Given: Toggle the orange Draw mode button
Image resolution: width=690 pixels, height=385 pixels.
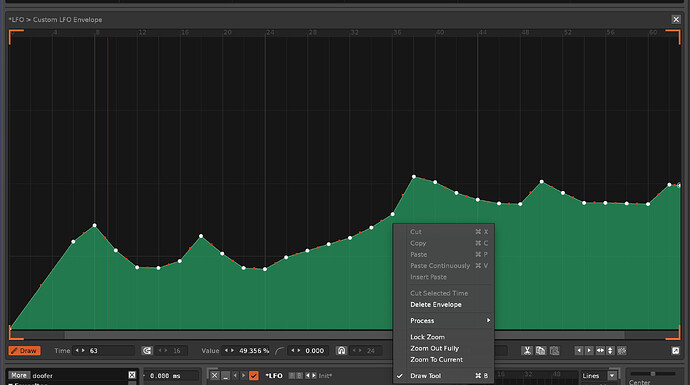Looking at the screenshot, I should pos(25,351).
